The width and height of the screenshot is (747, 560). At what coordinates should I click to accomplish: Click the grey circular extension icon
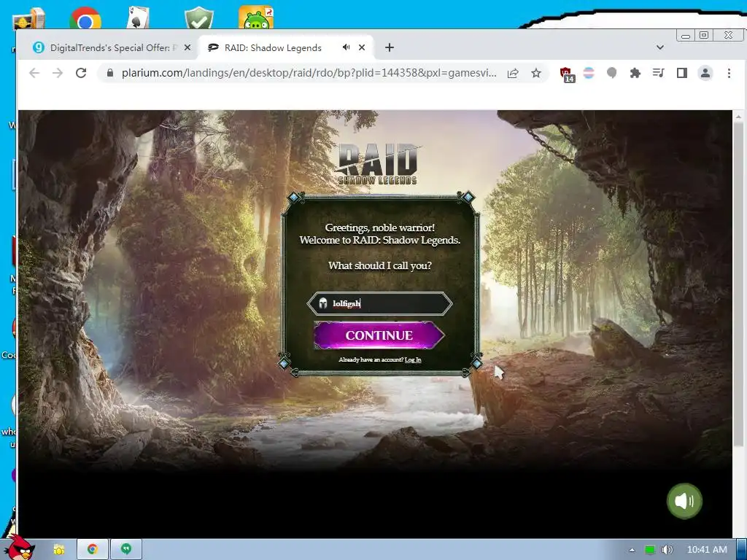pyautogui.click(x=612, y=73)
